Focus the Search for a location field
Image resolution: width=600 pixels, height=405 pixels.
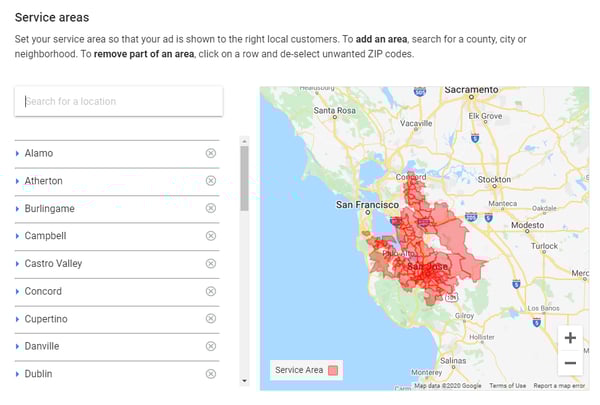(x=119, y=101)
